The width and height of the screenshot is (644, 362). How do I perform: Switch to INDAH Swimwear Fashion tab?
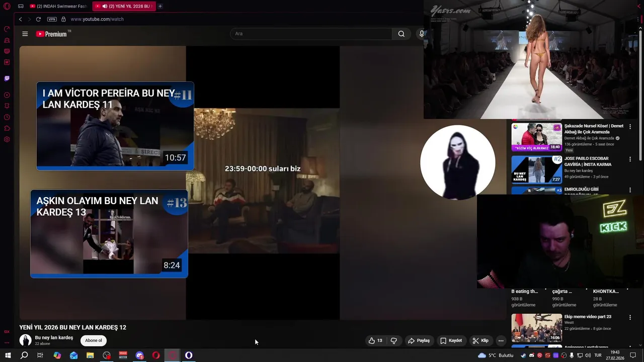(59, 6)
